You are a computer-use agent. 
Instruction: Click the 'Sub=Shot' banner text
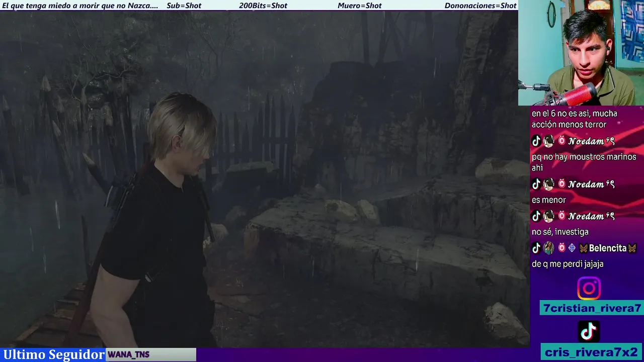(x=184, y=6)
